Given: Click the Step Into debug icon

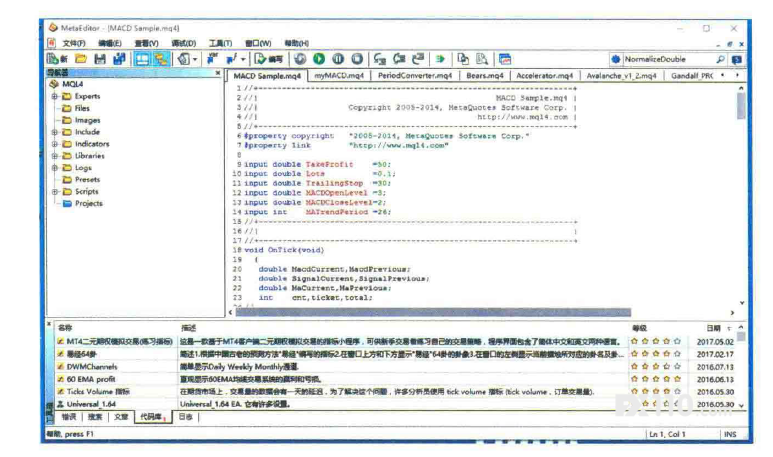Looking at the screenshot, I should (x=380, y=59).
